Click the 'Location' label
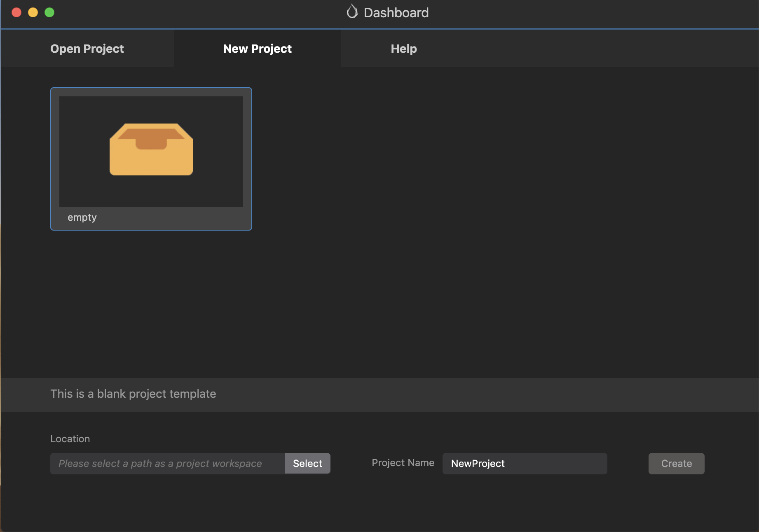Viewport: 759px width, 532px height. (x=70, y=439)
